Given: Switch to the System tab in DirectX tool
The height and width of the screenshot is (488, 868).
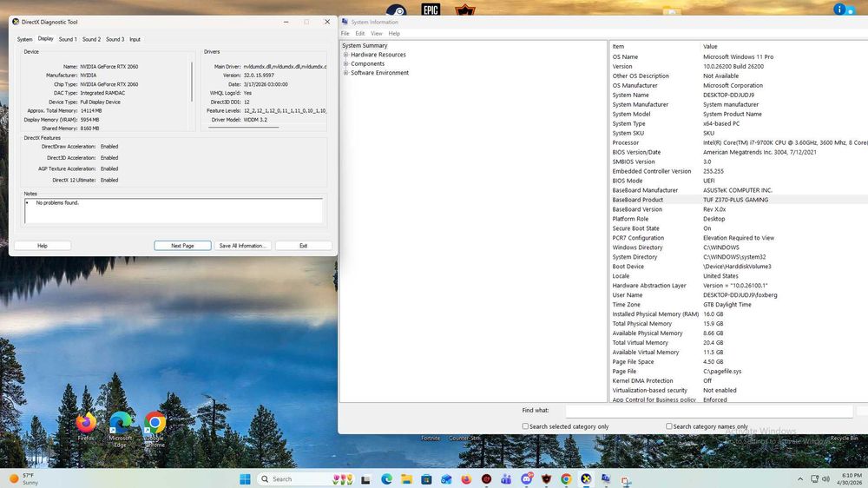Looking at the screenshot, I should pos(24,39).
